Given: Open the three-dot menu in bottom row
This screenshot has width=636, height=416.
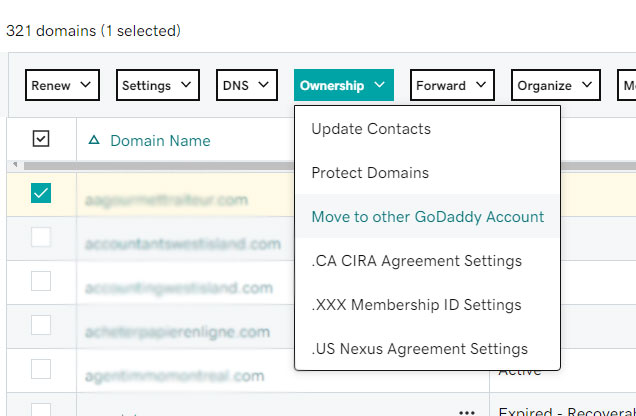Looking at the screenshot, I should click(x=465, y=411).
